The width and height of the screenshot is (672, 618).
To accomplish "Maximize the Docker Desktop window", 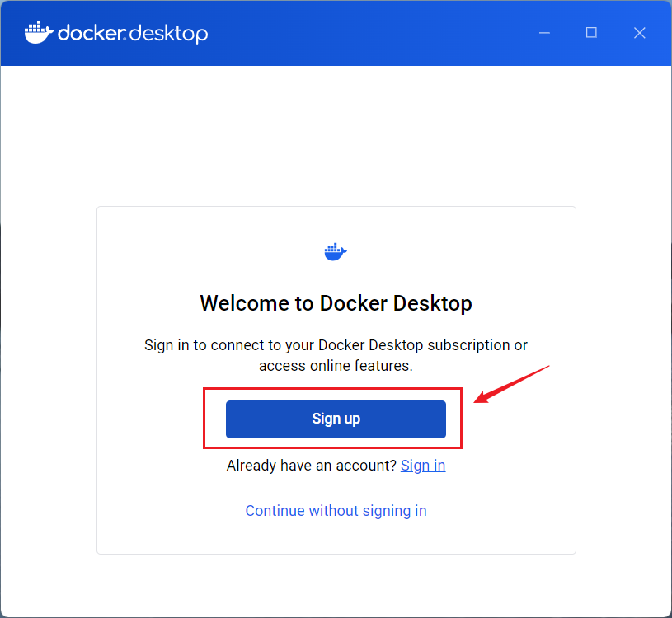I will [x=591, y=33].
